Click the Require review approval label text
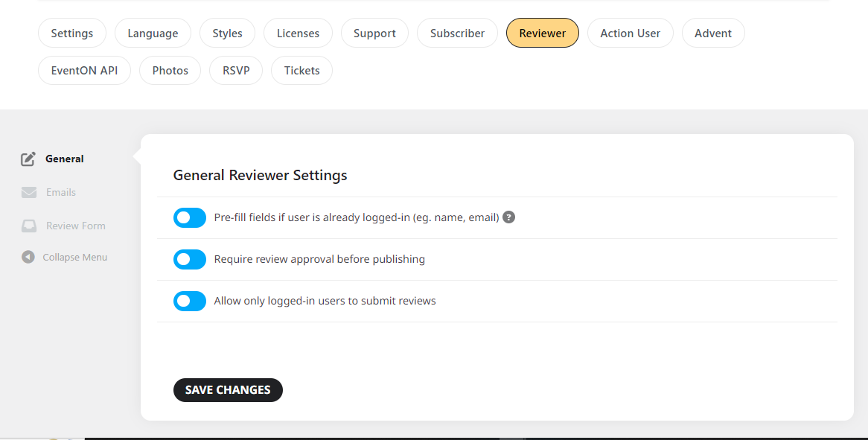The height and width of the screenshot is (440, 868). point(319,259)
